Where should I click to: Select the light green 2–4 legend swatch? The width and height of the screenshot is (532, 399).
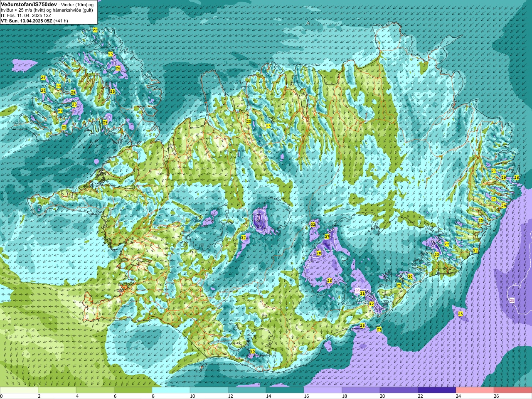click(57, 390)
